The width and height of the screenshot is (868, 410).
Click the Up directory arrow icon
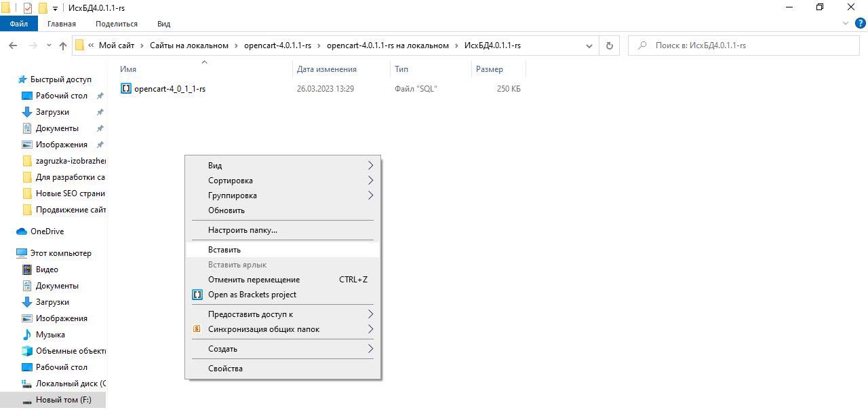[x=63, y=45]
